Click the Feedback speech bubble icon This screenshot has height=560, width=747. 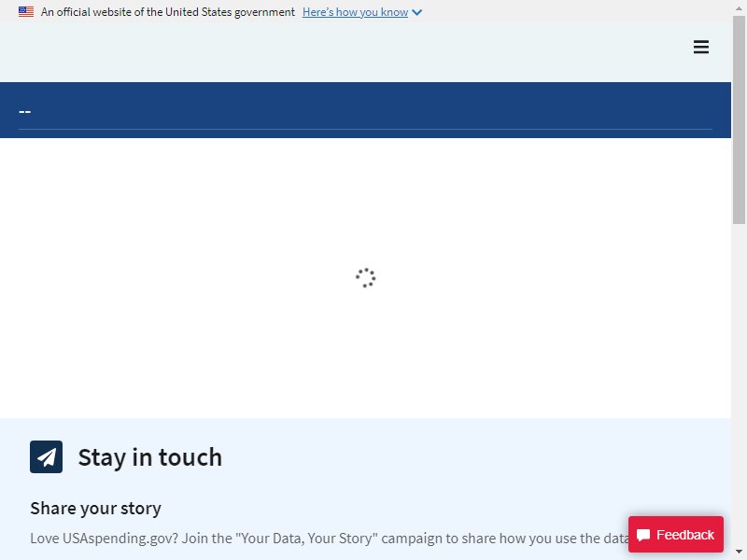643,535
